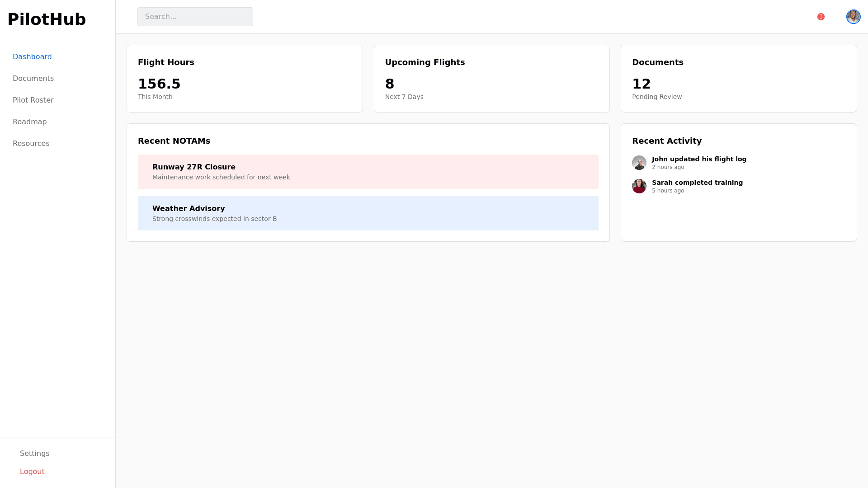This screenshot has width=868, height=488.
Task: Click "John updated his flight log" entry
Action: (698, 160)
